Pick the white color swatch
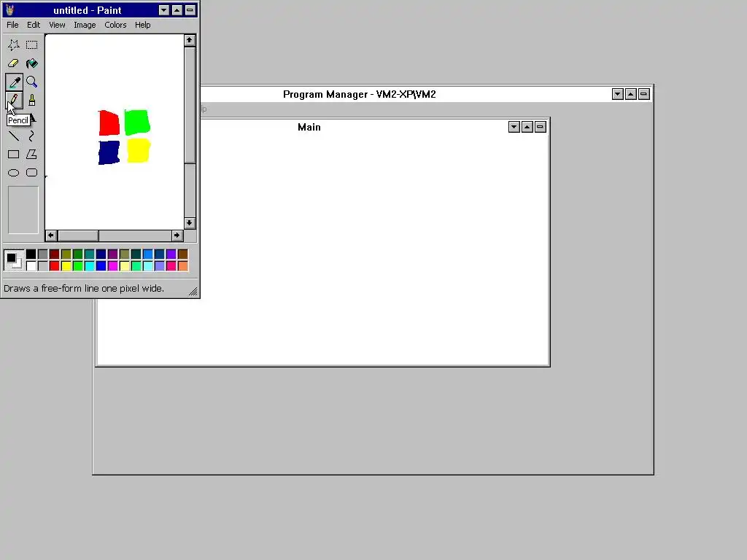747x560 pixels. [x=31, y=265]
